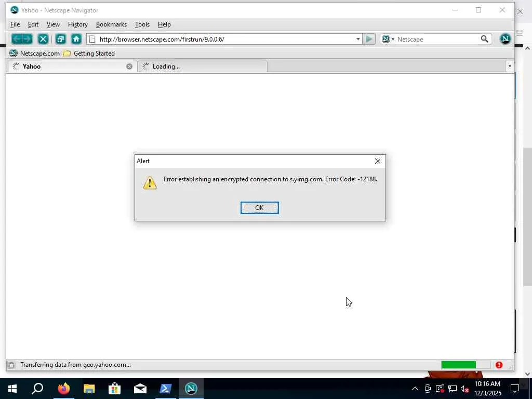Click the Netscape N throbber logo
Image resolution: width=532 pixels, height=399 pixels.
(x=505, y=38)
